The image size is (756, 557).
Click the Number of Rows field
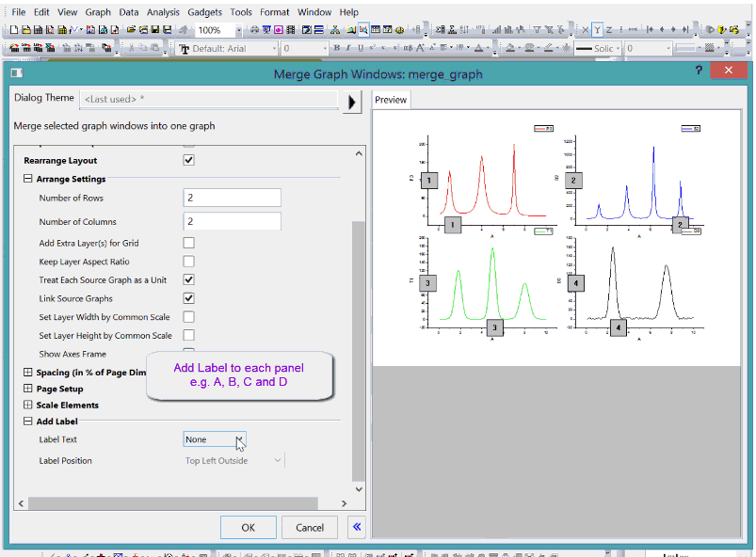coord(232,198)
